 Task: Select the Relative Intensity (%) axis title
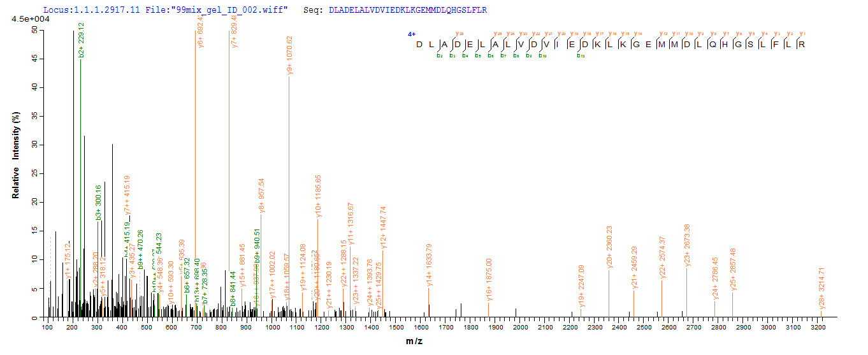tap(17, 162)
